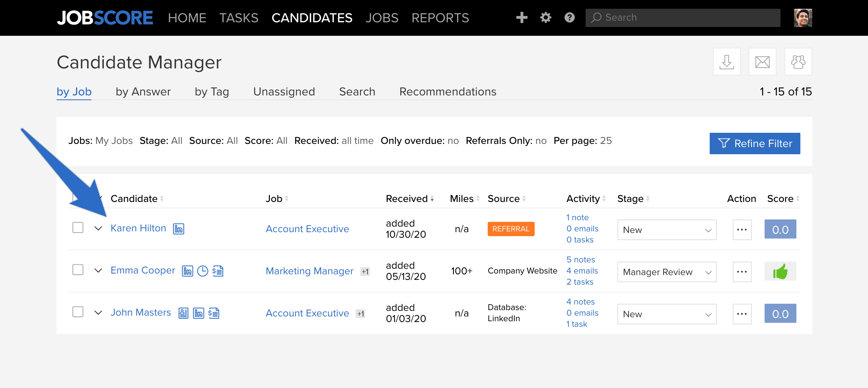Open John Masters candidate link

[x=141, y=312]
